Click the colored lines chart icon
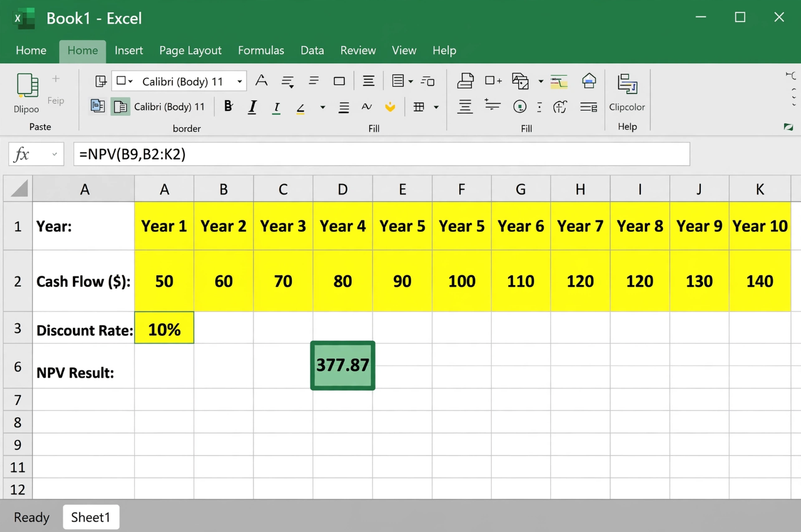Screen dimensions: 801x532 [559, 81]
